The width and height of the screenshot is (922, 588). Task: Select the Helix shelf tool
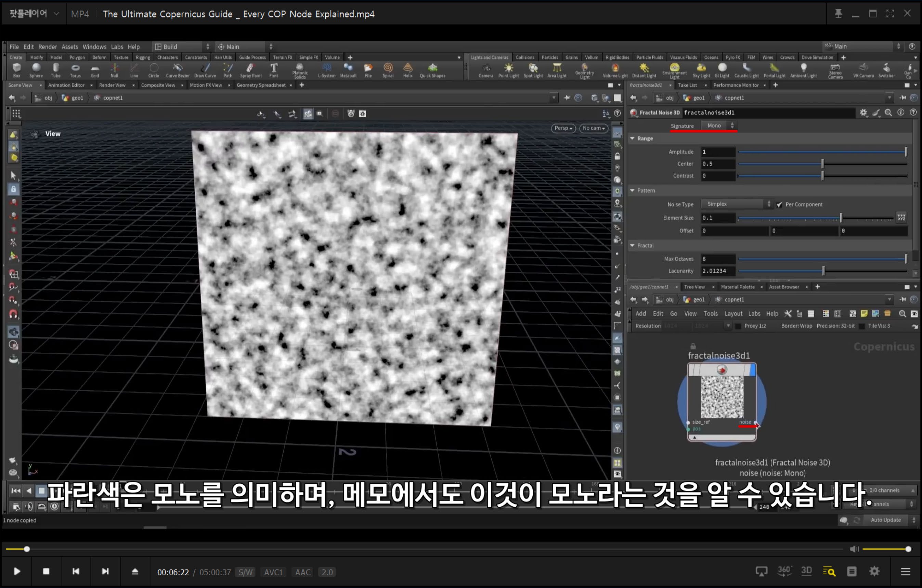408,70
